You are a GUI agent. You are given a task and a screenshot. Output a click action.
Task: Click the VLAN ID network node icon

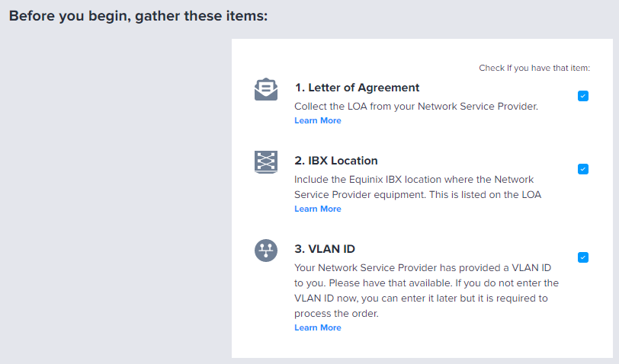(x=266, y=251)
